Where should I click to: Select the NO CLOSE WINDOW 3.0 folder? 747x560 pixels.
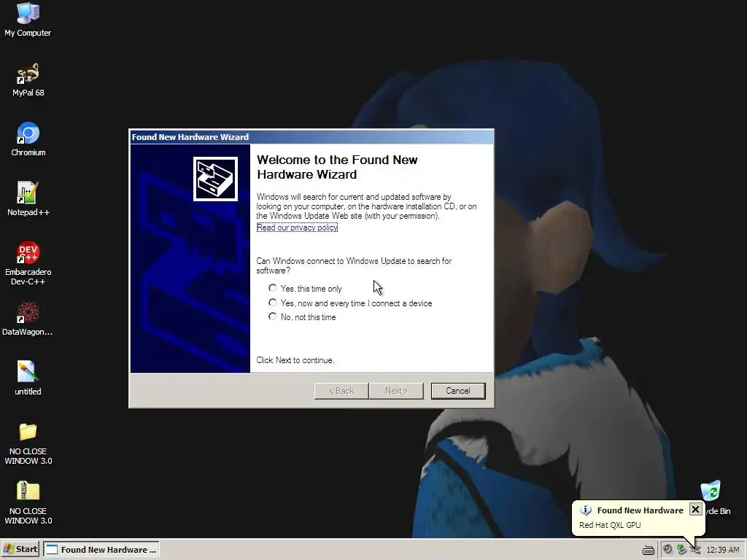point(28,444)
